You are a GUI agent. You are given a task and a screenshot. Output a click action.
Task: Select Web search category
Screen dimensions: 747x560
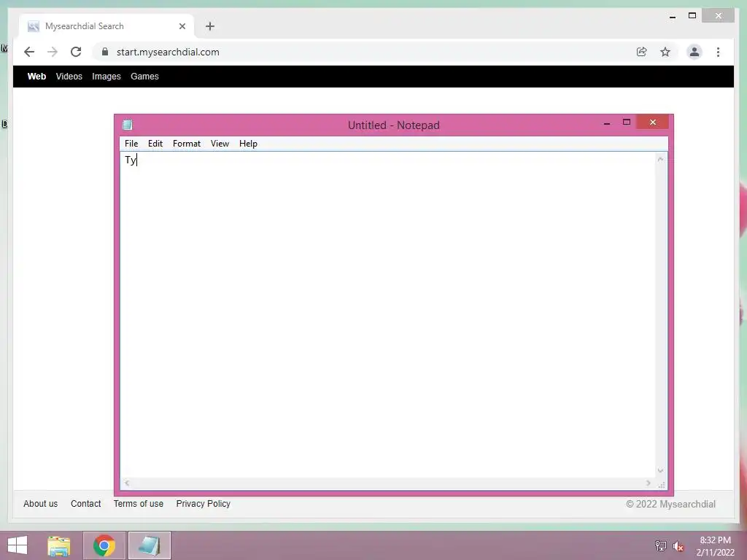click(36, 76)
